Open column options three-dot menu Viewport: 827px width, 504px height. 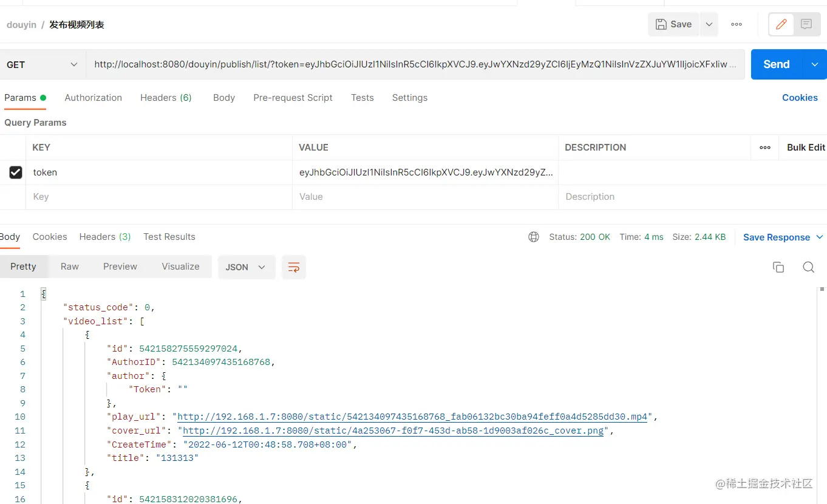[x=765, y=148]
